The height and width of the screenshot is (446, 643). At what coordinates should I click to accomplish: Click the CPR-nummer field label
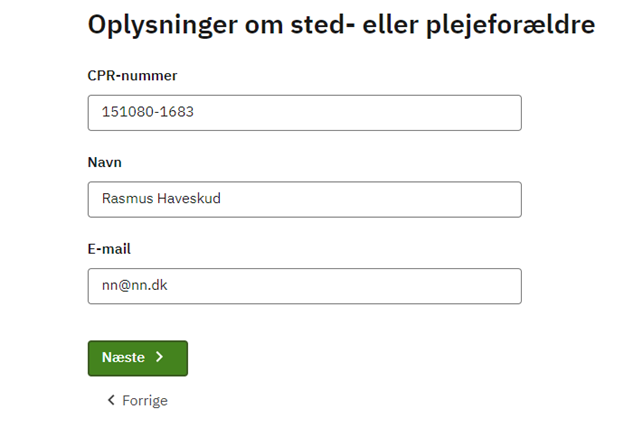[132, 76]
